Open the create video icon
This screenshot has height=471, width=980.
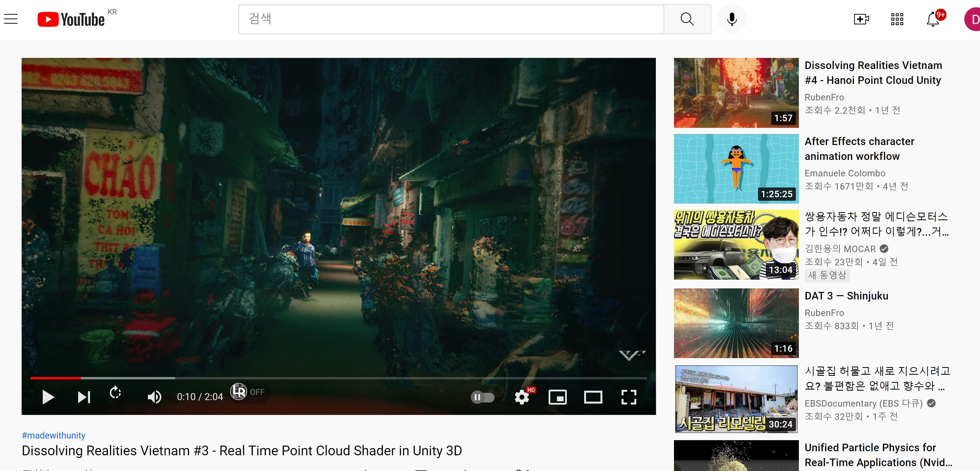click(x=861, y=19)
